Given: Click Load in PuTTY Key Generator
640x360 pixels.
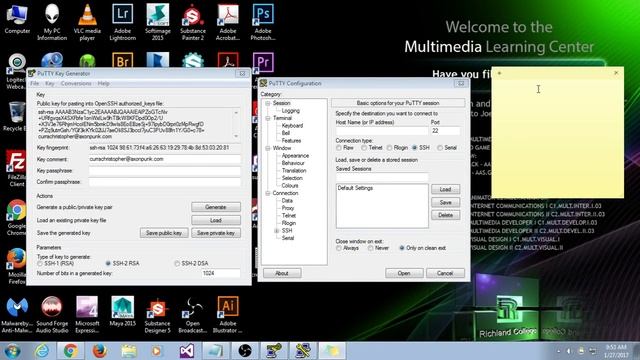Looking at the screenshot, I should coord(216,220).
